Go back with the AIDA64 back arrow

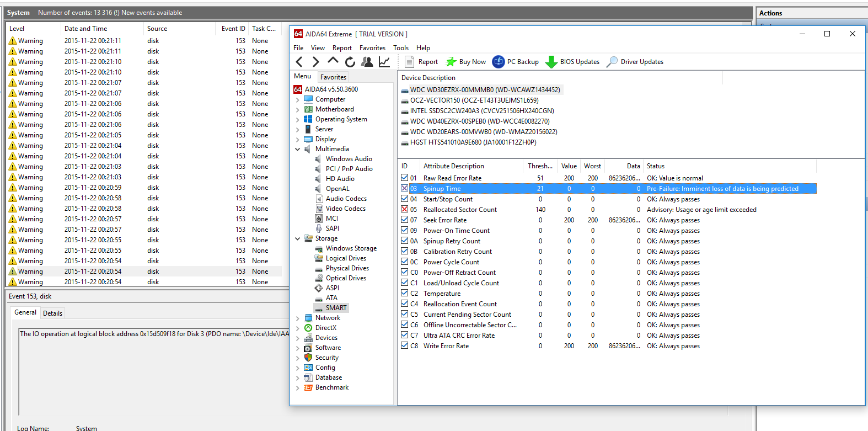point(299,62)
